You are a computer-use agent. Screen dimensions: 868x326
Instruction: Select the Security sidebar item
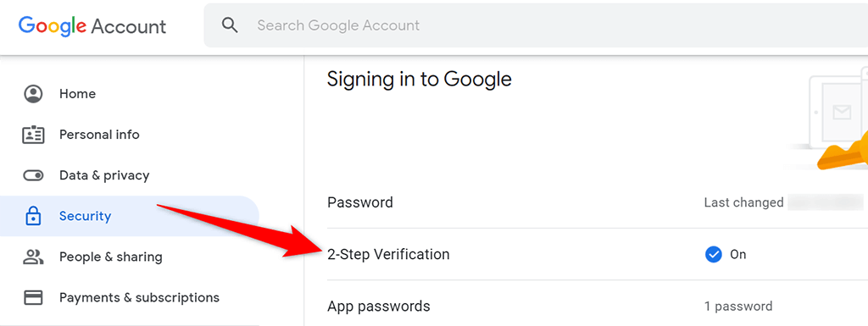(x=130, y=216)
